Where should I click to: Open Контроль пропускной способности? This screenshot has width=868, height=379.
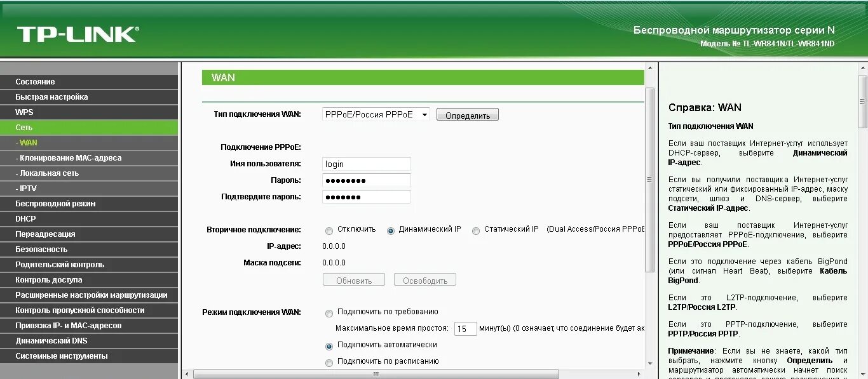click(89, 310)
